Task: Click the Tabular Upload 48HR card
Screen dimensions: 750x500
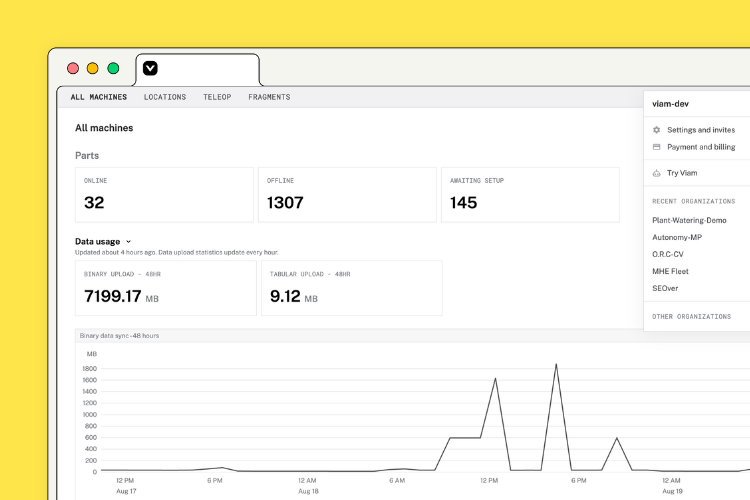Action: (352, 288)
